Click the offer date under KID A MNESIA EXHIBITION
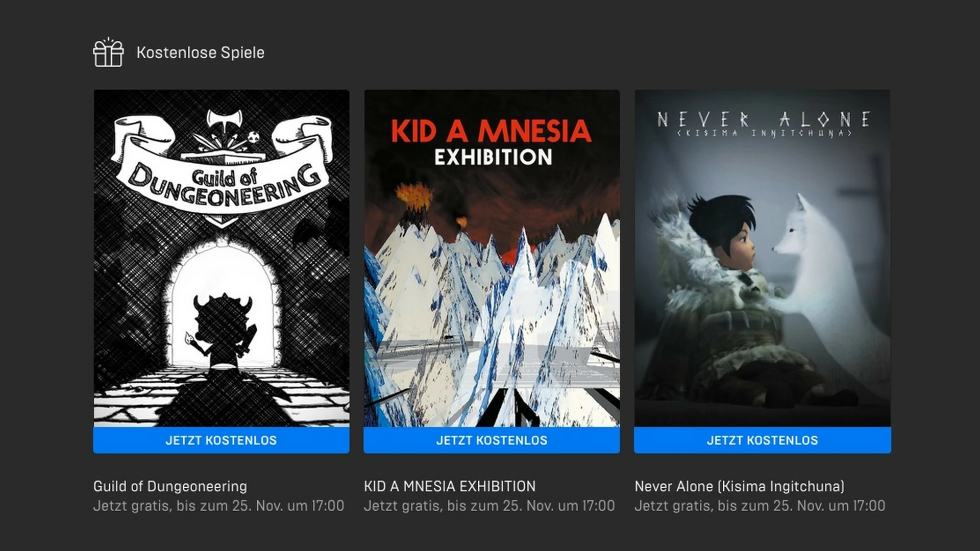This screenshot has width=980, height=551. click(x=489, y=506)
